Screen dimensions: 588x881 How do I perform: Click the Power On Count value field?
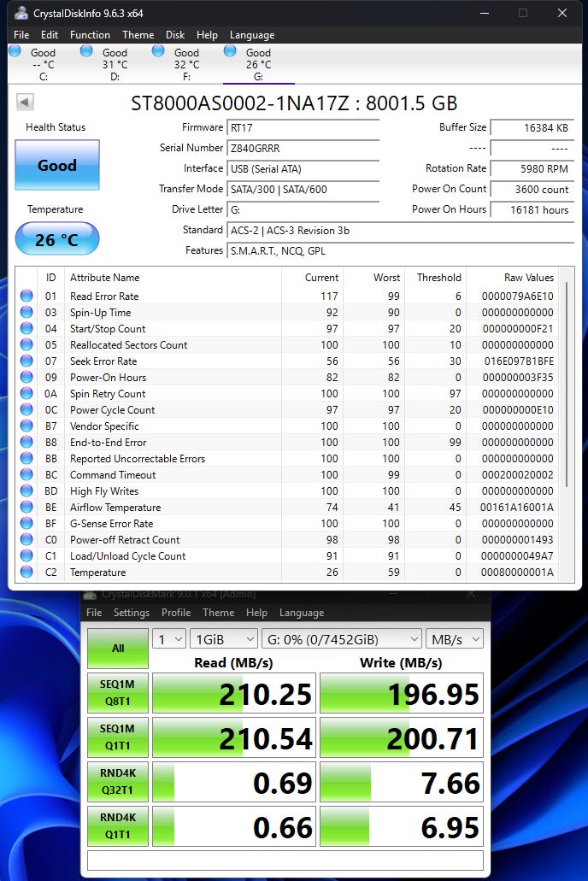coord(532,190)
